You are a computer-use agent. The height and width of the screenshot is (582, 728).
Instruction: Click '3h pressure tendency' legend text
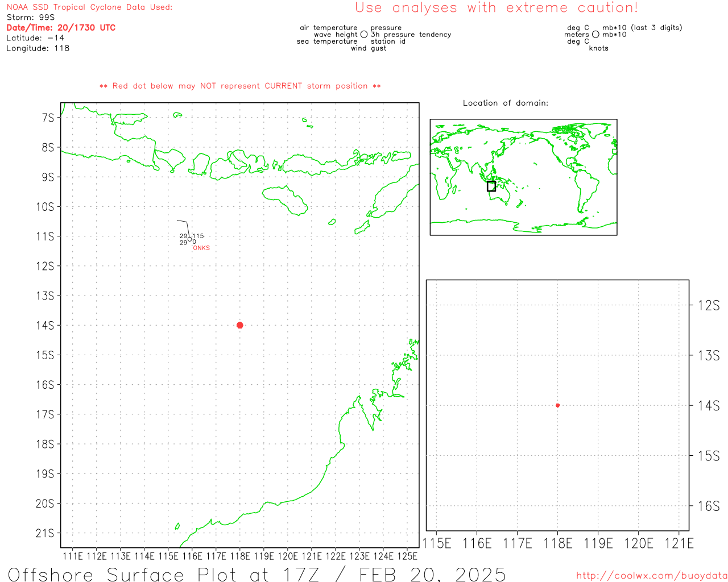coord(411,35)
